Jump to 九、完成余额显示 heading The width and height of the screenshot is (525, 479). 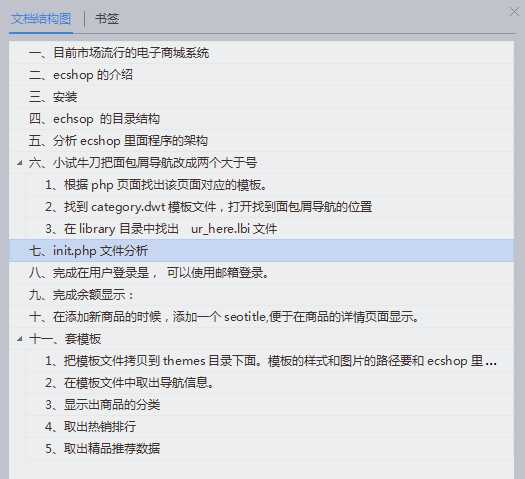tap(82, 295)
